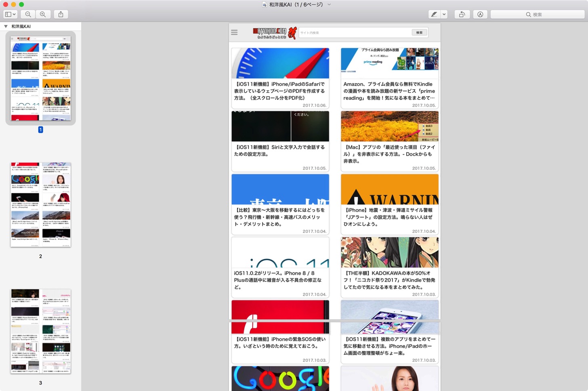Click the document proxy icon in title

click(x=265, y=4)
